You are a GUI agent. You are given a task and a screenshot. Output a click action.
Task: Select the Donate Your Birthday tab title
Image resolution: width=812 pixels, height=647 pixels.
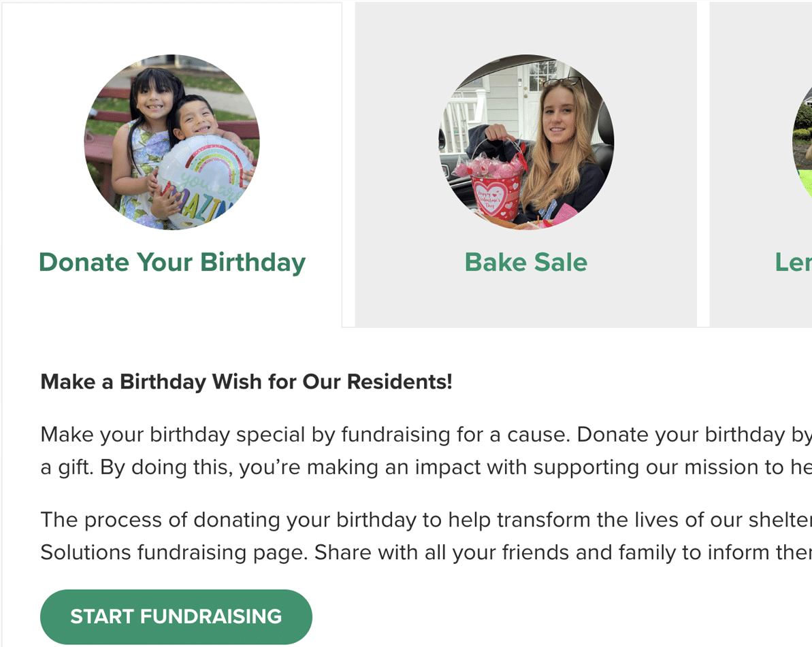click(172, 263)
